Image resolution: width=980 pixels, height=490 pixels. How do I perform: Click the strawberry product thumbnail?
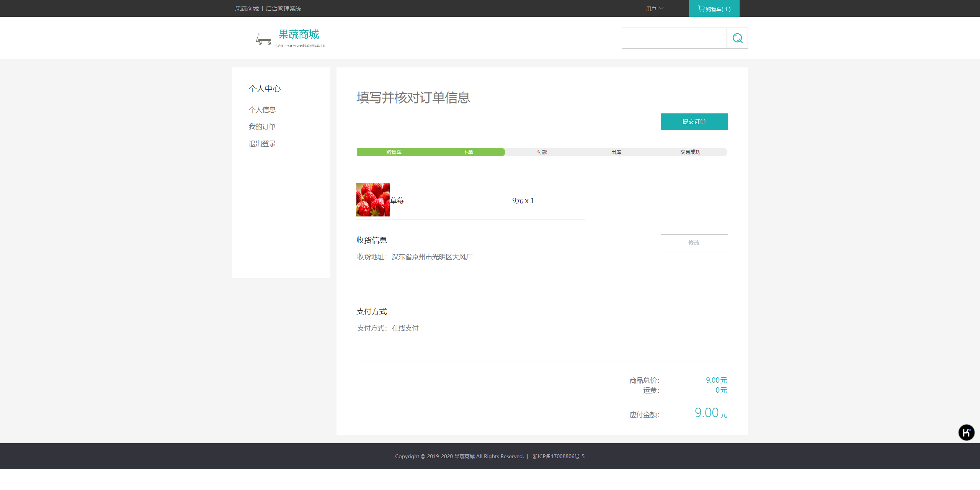click(x=373, y=200)
